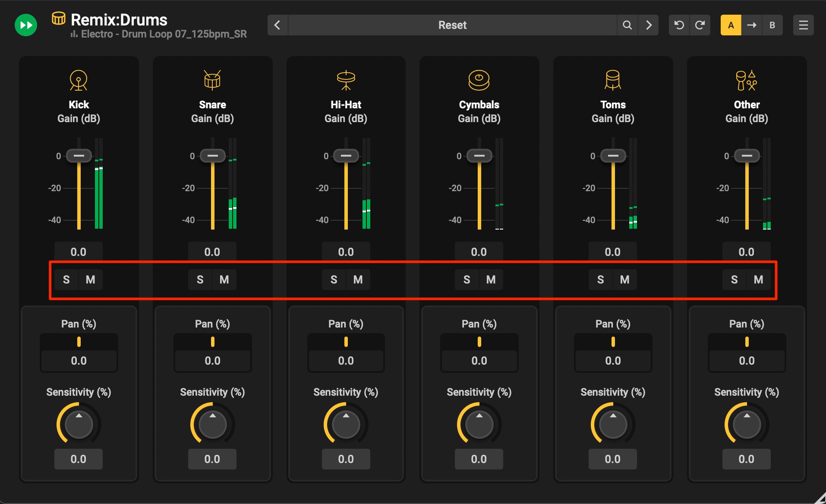Mute the Snare channel

(224, 280)
